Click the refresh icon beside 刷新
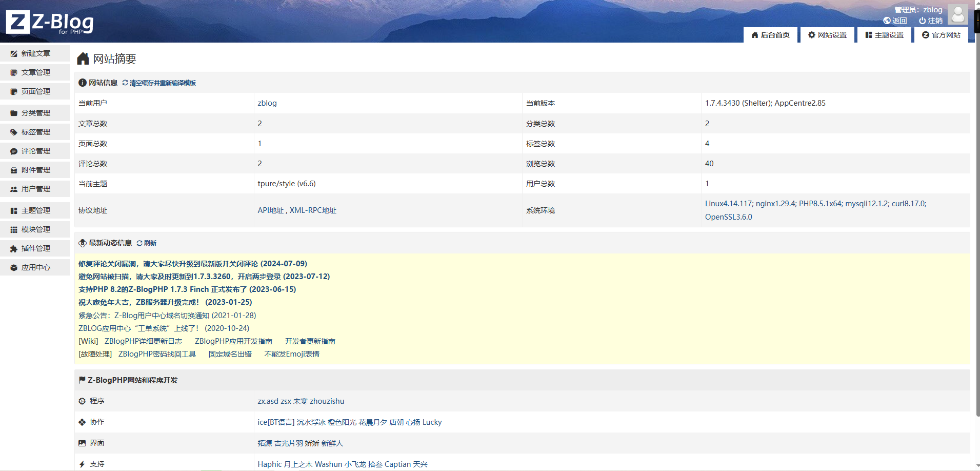The image size is (980, 471). pyautogui.click(x=139, y=243)
